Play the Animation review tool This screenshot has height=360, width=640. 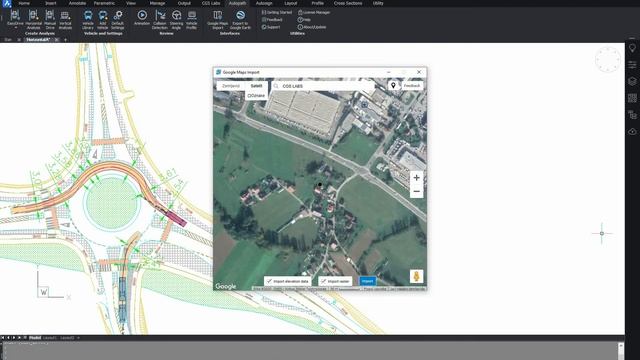click(x=142, y=18)
